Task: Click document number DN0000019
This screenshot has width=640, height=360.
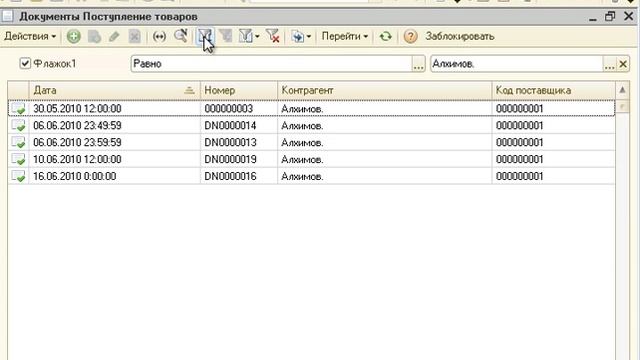Action: [x=230, y=159]
